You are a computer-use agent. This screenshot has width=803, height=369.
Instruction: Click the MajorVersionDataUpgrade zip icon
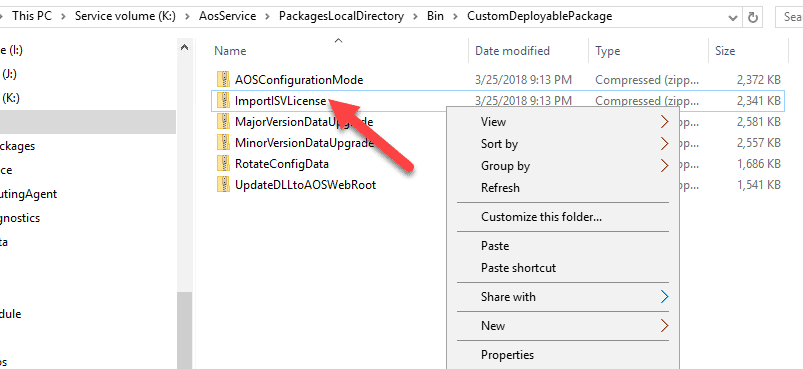[223, 122]
